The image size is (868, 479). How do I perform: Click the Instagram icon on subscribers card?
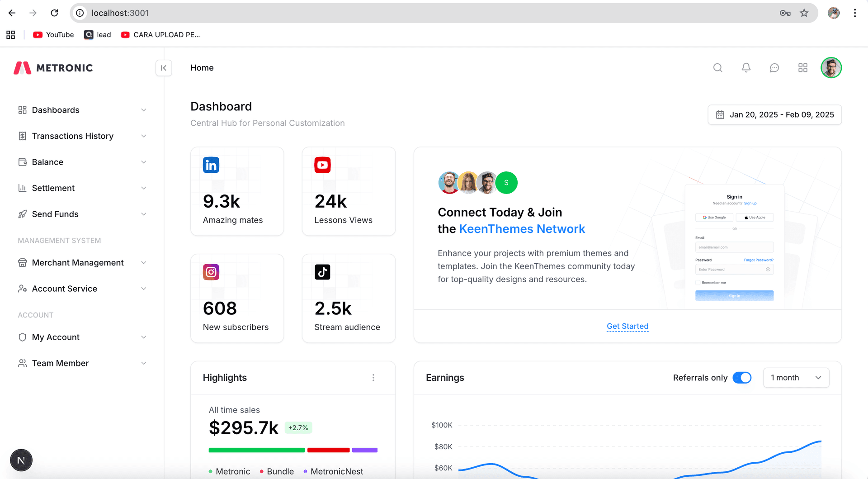[211, 272]
